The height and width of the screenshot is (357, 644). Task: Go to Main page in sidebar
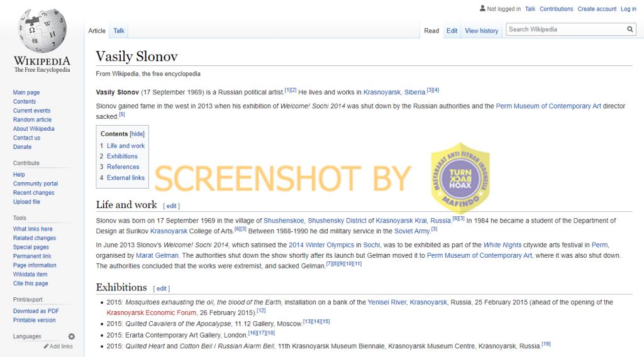26,93
